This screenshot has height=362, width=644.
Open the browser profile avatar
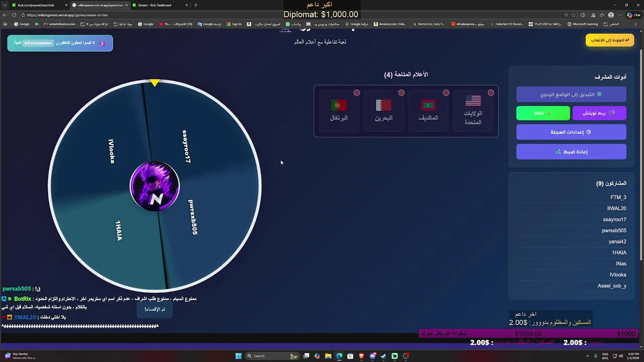pyautogui.click(x=611, y=15)
